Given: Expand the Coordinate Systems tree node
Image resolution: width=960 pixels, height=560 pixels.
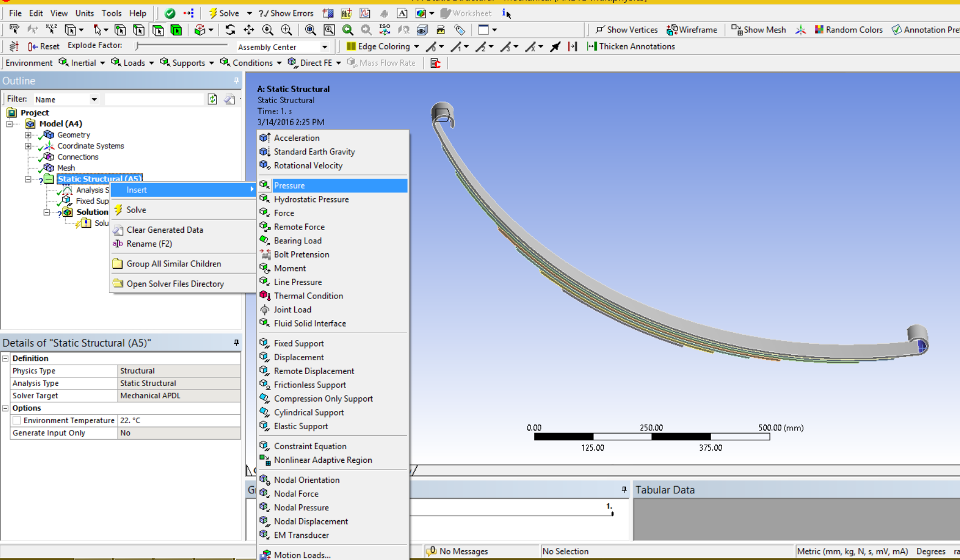Looking at the screenshot, I should (28, 146).
